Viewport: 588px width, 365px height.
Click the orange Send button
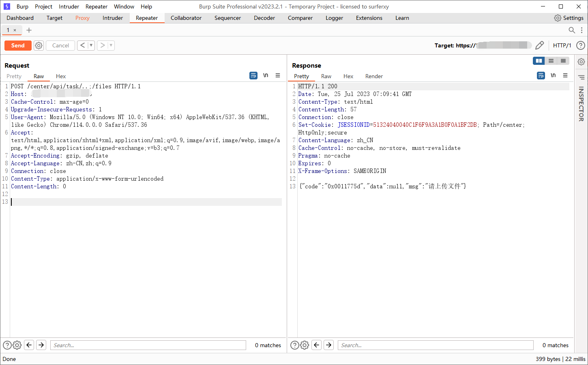tap(18, 45)
